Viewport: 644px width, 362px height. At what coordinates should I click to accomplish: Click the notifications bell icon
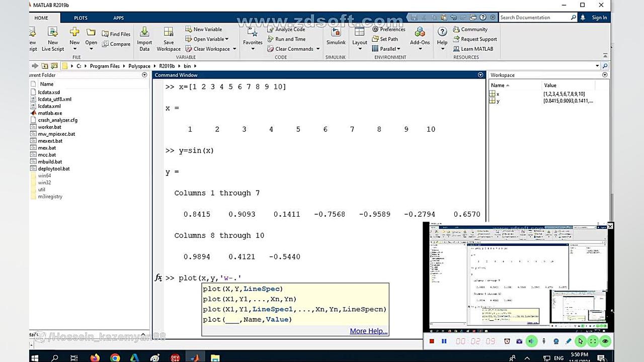(x=583, y=18)
